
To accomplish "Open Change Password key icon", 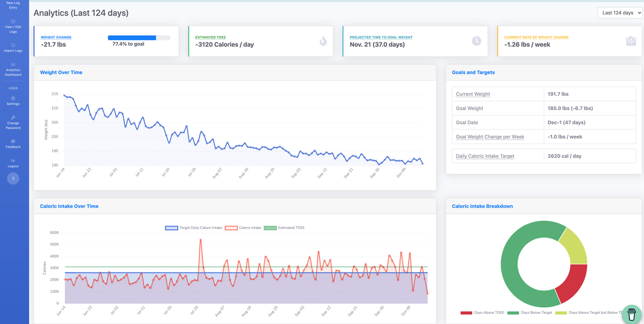I will (13, 118).
